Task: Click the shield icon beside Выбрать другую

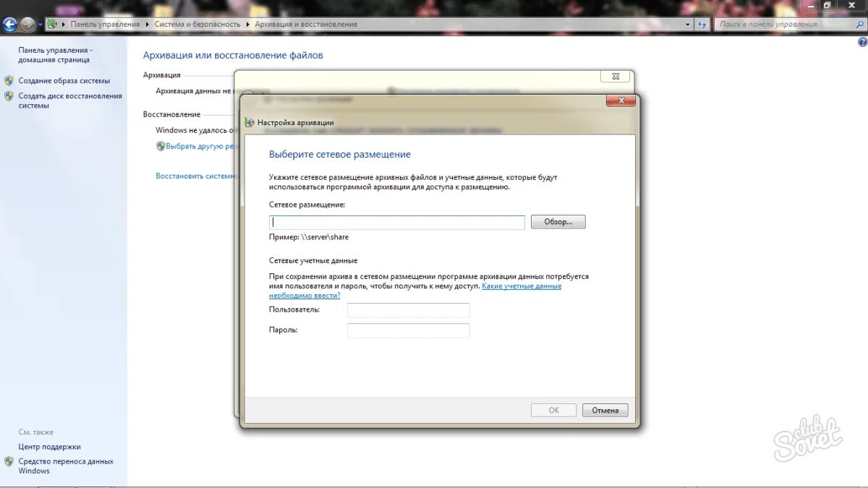Action: 160,145
